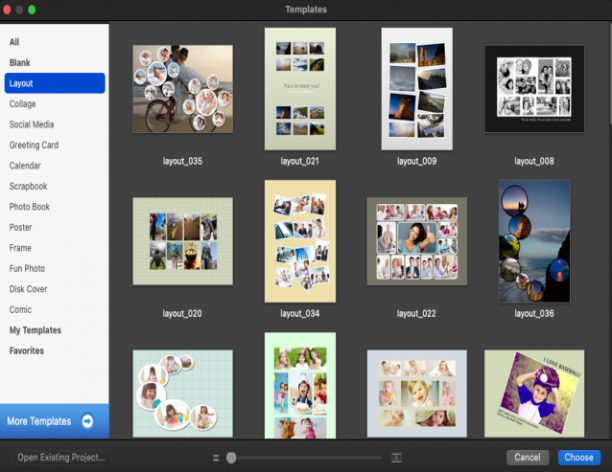Click the large thumbnail size icon
The width and height of the screenshot is (612, 472).
pyautogui.click(x=396, y=458)
